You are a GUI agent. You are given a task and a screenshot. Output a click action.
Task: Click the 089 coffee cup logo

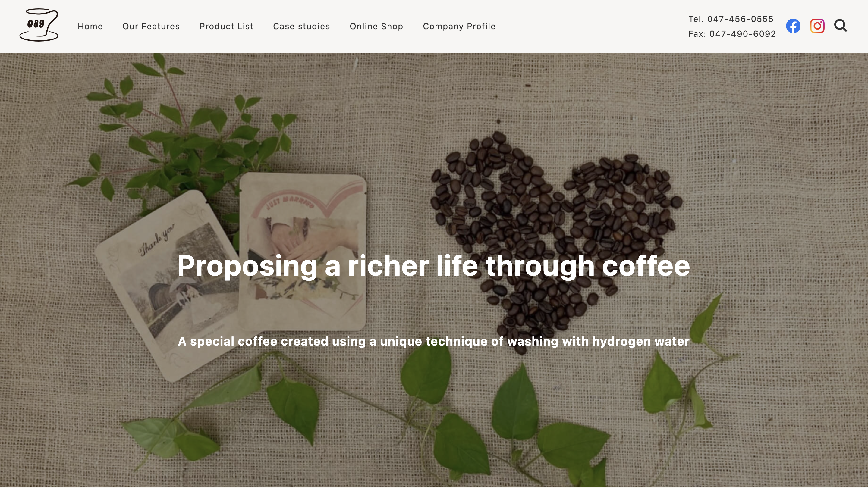(39, 25)
